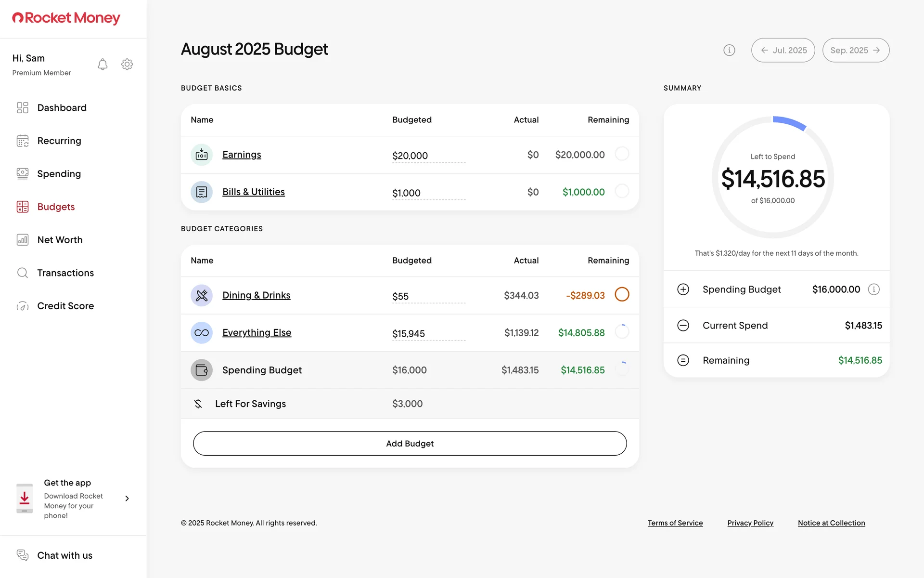Click the Earnings row progress circle
924x578 pixels.
pyautogui.click(x=622, y=154)
